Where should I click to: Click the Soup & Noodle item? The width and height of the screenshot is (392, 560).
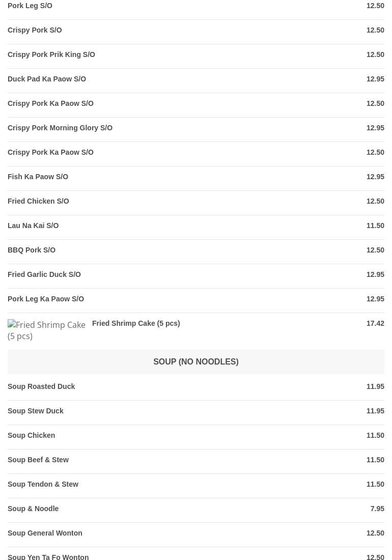(33, 509)
